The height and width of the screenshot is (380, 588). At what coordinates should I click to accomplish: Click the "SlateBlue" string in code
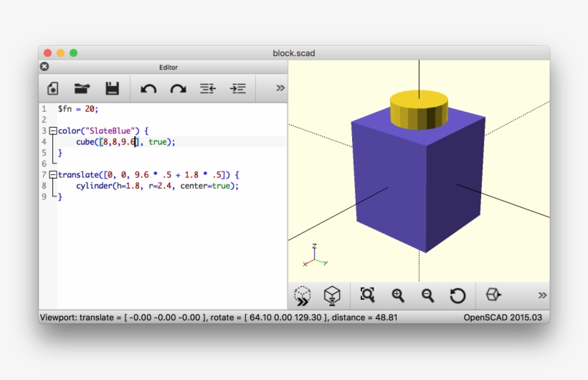point(110,131)
